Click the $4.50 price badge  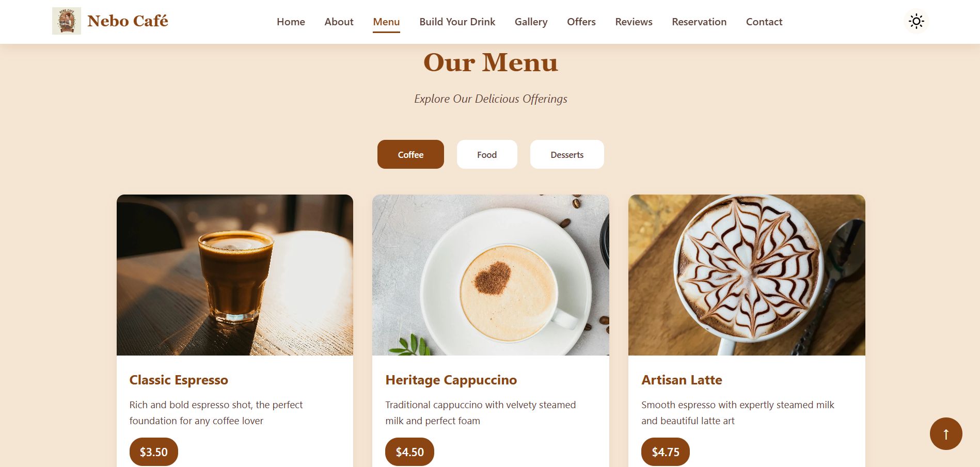coord(409,452)
